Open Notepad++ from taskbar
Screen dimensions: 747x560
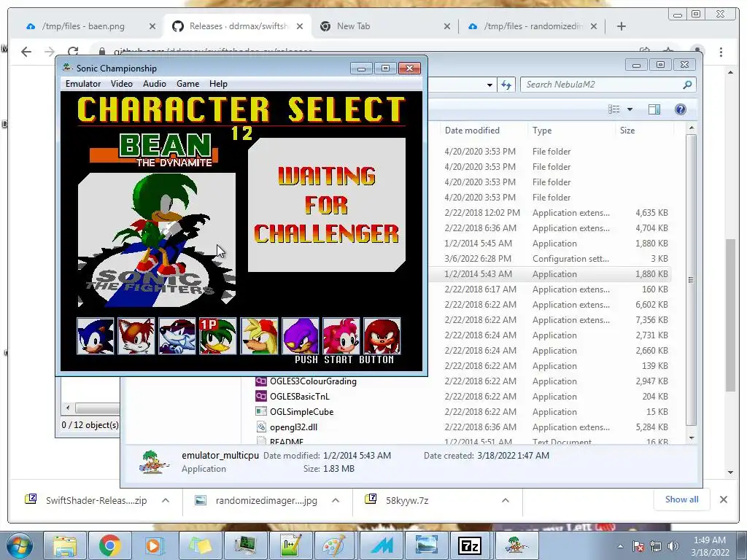pos(290,546)
